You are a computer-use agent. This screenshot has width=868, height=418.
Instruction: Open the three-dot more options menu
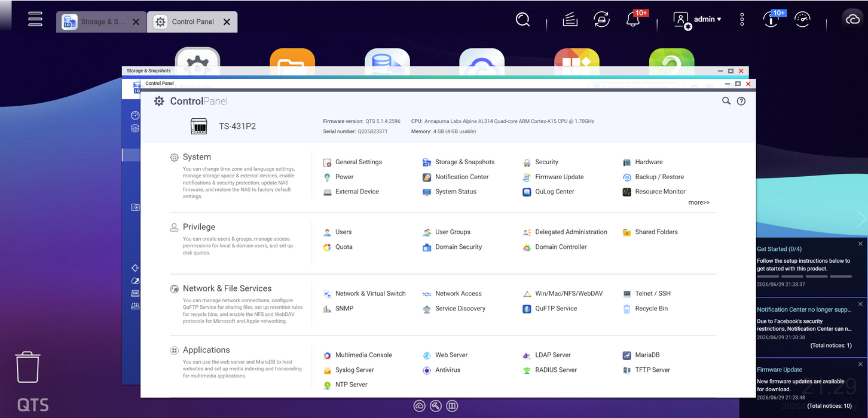[742, 20]
